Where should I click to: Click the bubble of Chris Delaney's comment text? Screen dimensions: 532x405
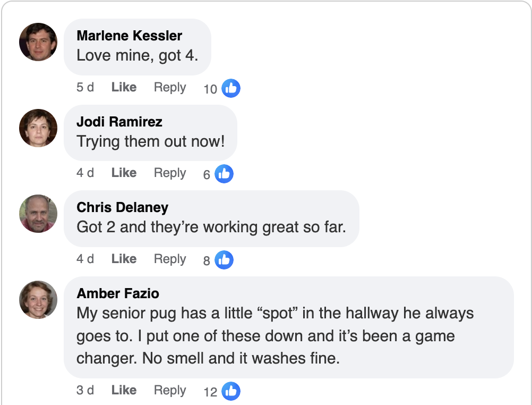[211, 226]
